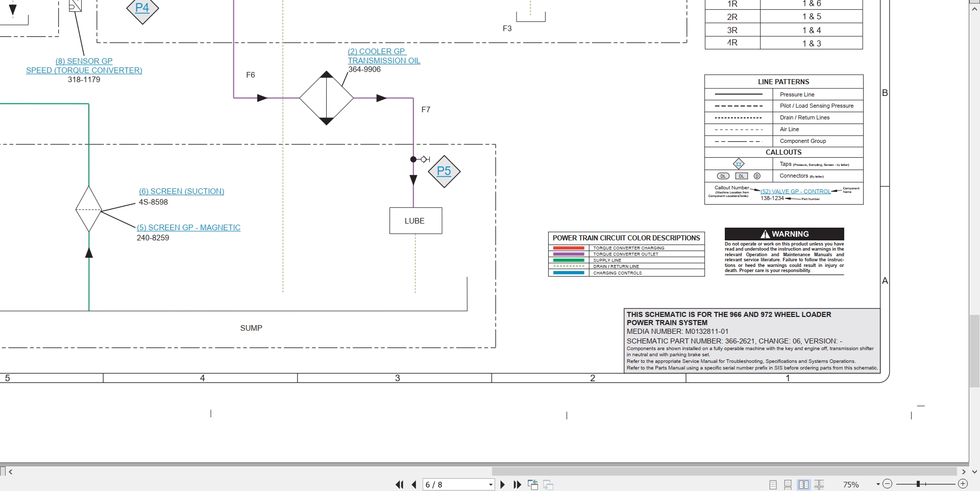Go to the next page
The height and width of the screenshot is (491, 980).
pos(502,485)
